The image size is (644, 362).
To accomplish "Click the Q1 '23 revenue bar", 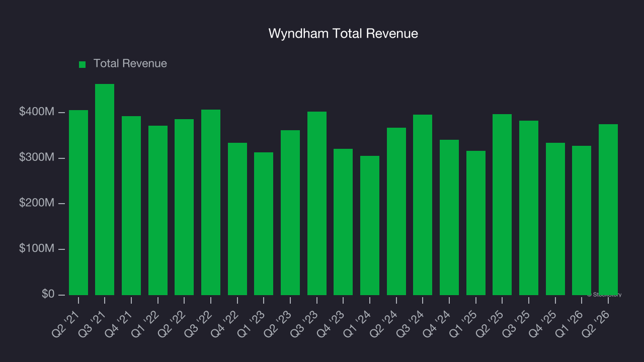I will pos(264,224).
